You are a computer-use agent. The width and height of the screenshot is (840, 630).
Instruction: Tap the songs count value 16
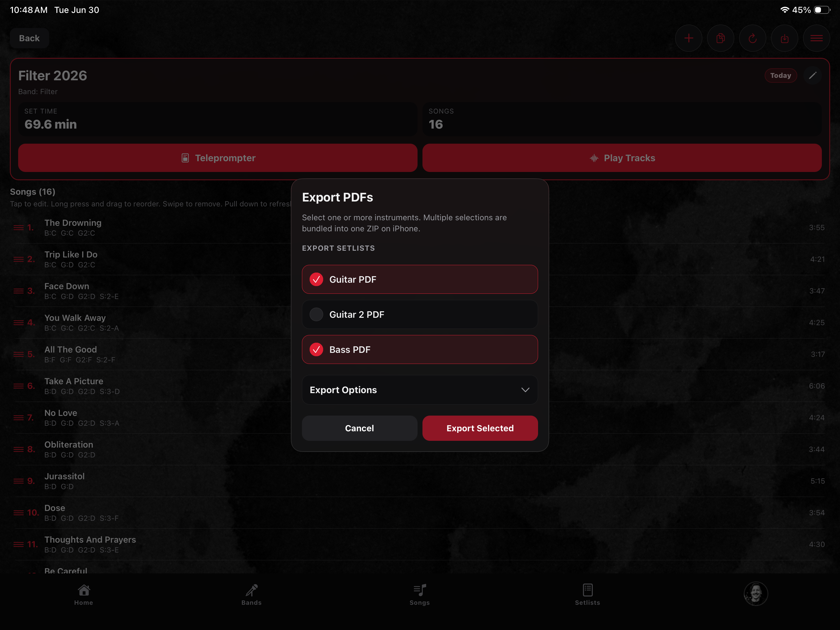tap(436, 124)
